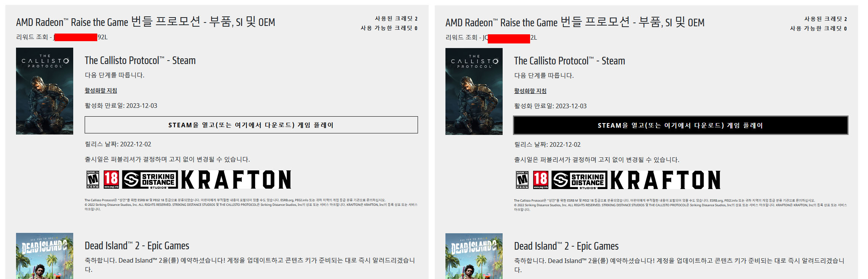Click Callisto Protocol cover art in left panel
Screen dimensions: 868x279
click(x=45, y=91)
